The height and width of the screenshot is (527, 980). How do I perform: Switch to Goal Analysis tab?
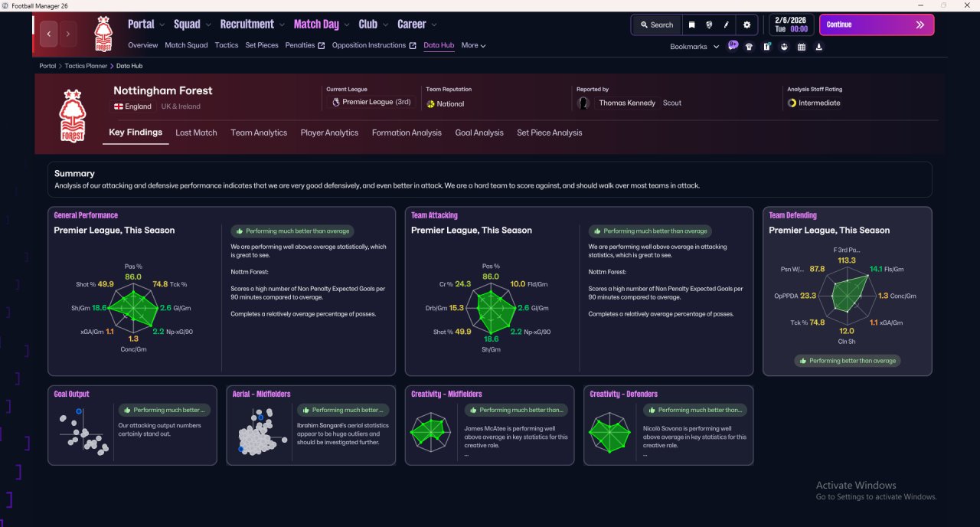(479, 133)
